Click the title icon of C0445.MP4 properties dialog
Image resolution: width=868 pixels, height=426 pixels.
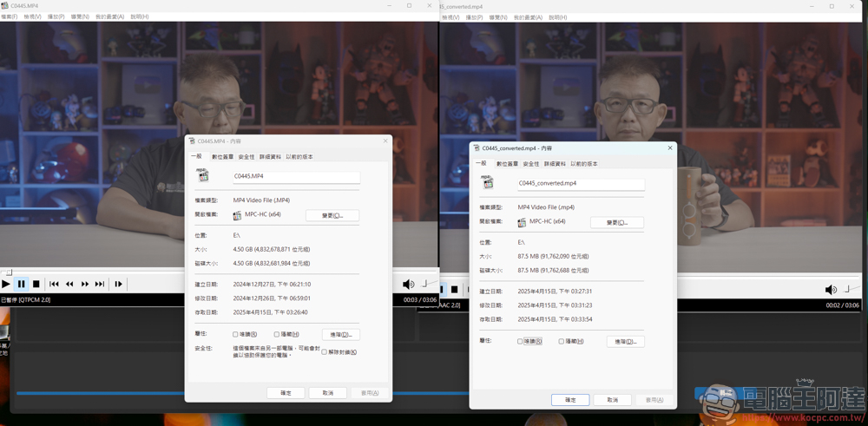pos(192,141)
